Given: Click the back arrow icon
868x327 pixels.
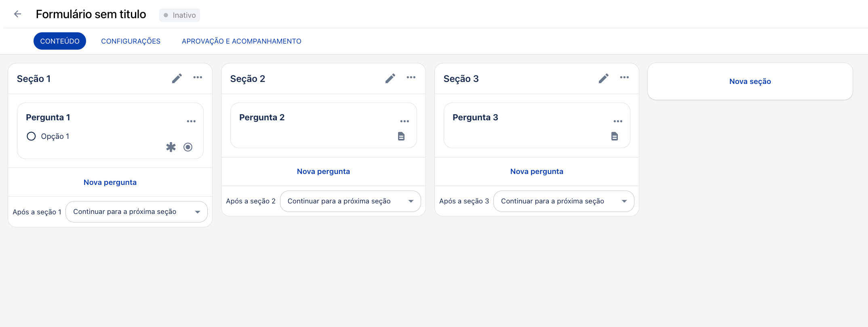Looking at the screenshot, I should click(17, 14).
